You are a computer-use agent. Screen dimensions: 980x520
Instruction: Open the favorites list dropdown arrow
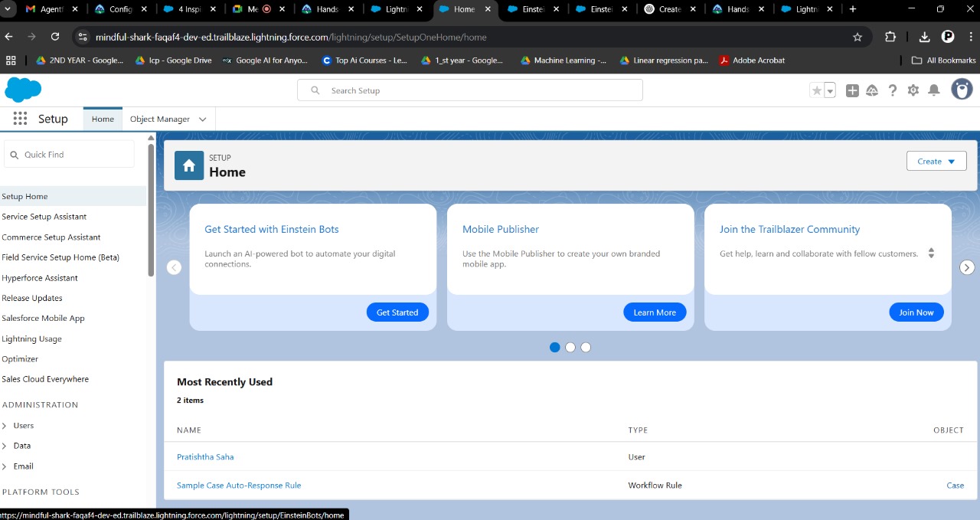(x=830, y=90)
